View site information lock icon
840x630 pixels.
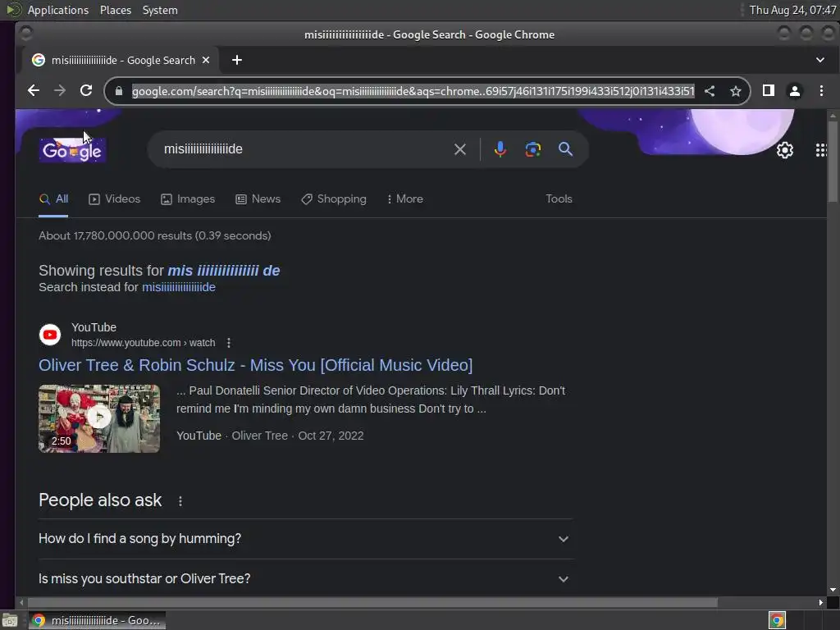118,91
